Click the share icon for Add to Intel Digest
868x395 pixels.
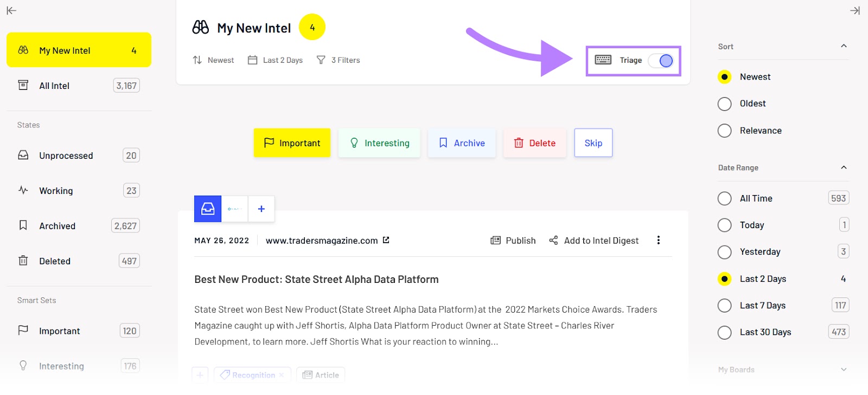coord(553,240)
